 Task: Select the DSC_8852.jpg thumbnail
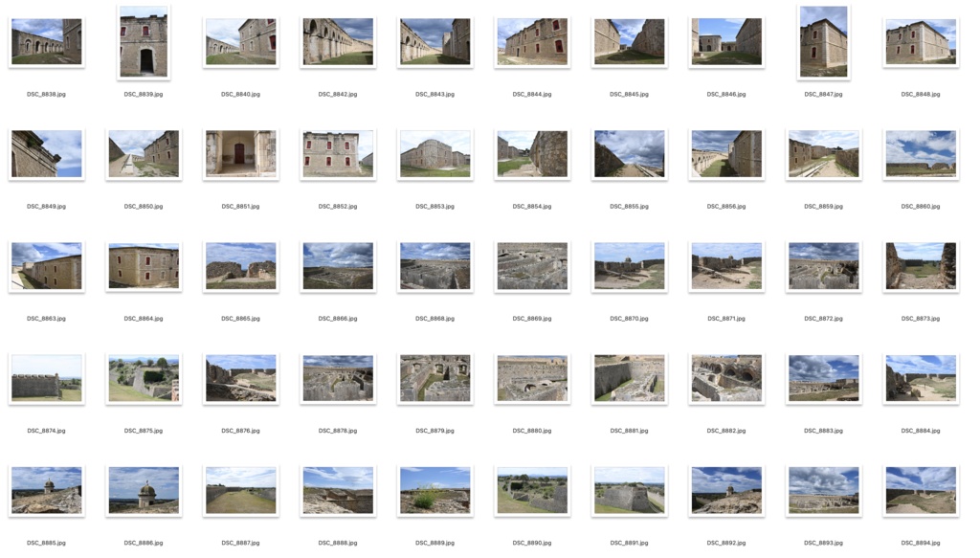pyautogui.click(x=338, y=154)
